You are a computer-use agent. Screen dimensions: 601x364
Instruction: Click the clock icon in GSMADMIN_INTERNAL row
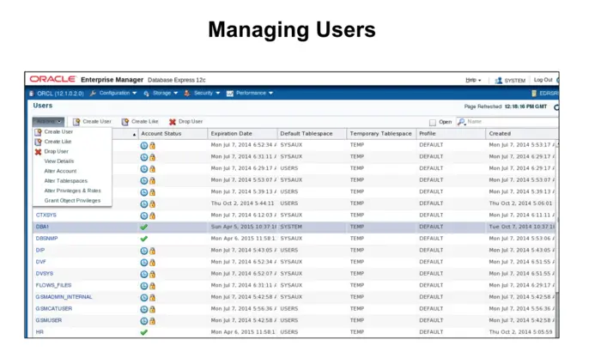143,298
